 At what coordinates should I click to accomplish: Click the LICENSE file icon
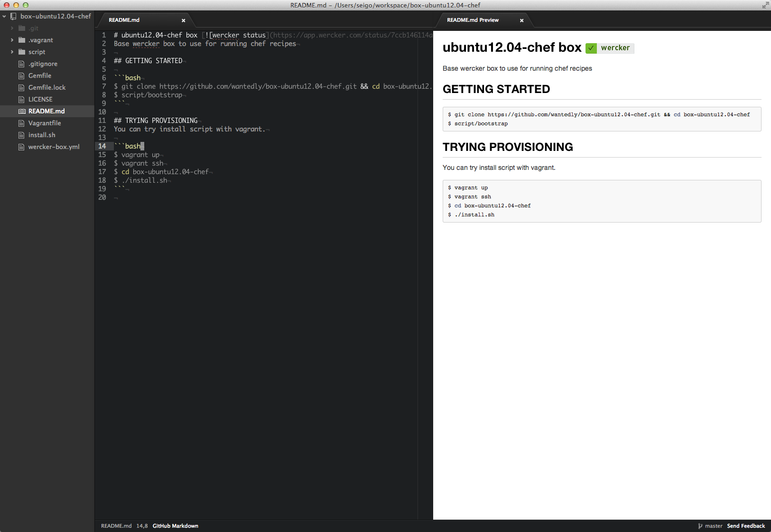click(22, 99)
